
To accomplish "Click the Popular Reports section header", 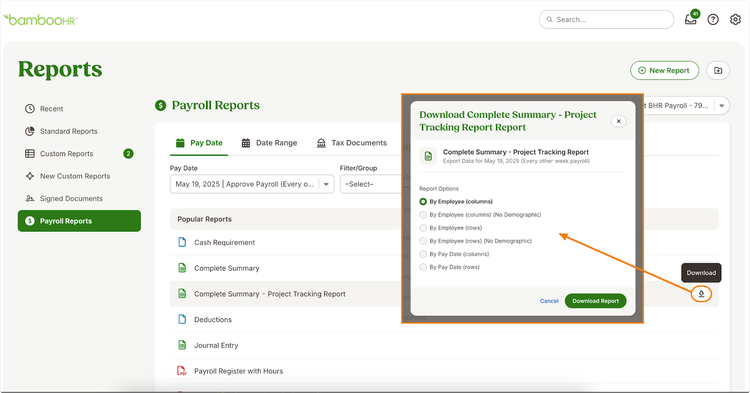I will 204,219.
